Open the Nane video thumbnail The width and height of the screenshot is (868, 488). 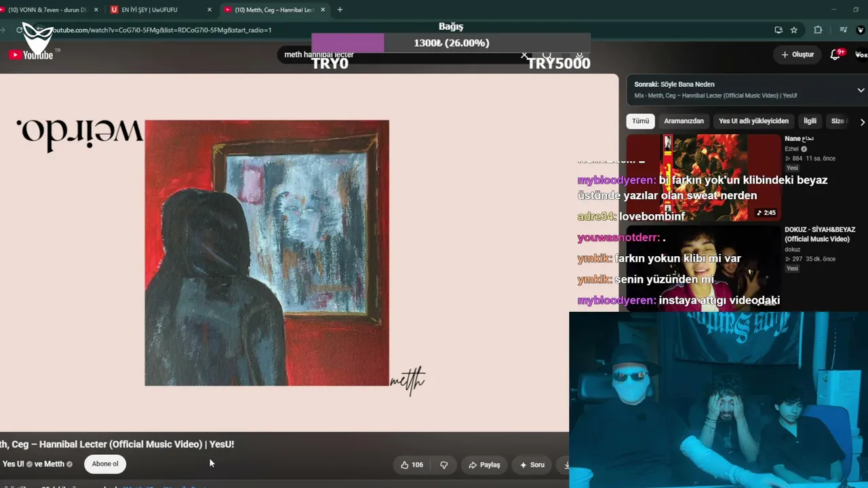[703, 177]
